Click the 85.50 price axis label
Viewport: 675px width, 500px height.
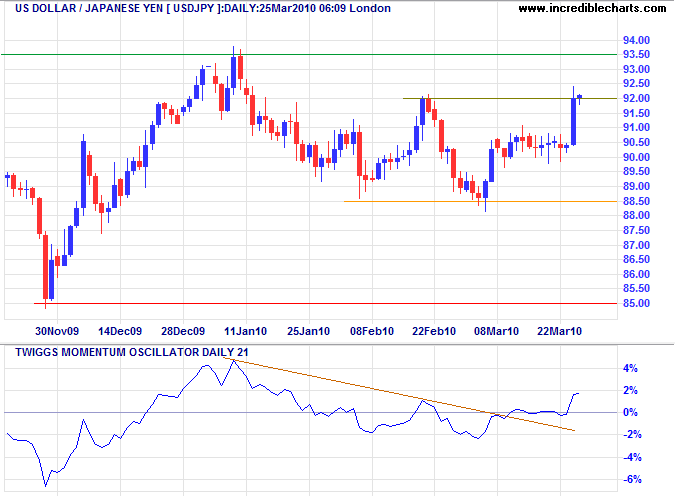(636, 289)
